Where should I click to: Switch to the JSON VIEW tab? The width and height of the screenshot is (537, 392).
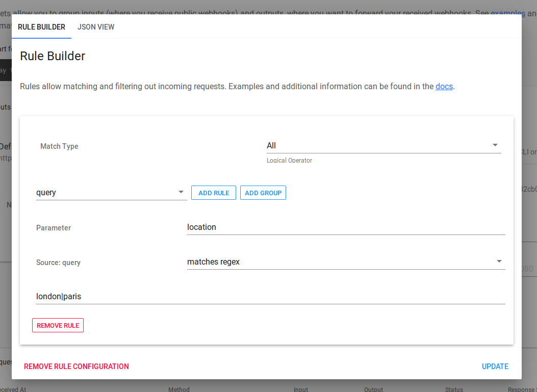[x=95, y=27]
